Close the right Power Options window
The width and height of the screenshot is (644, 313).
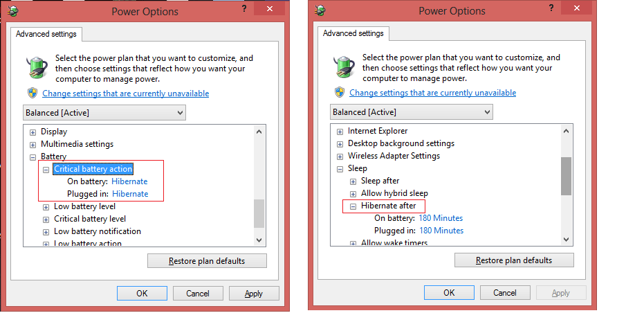(x=577, y=8)
